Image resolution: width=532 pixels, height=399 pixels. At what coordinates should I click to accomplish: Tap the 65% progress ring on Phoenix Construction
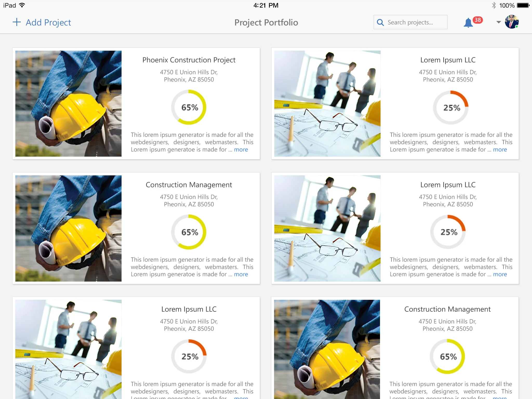pyautogui.click(x=189, y=107)
